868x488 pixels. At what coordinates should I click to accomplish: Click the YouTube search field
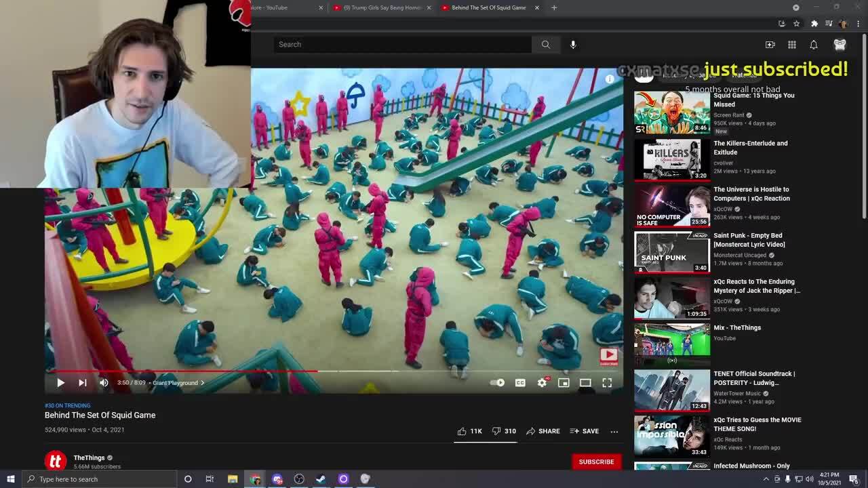(403, 45)
